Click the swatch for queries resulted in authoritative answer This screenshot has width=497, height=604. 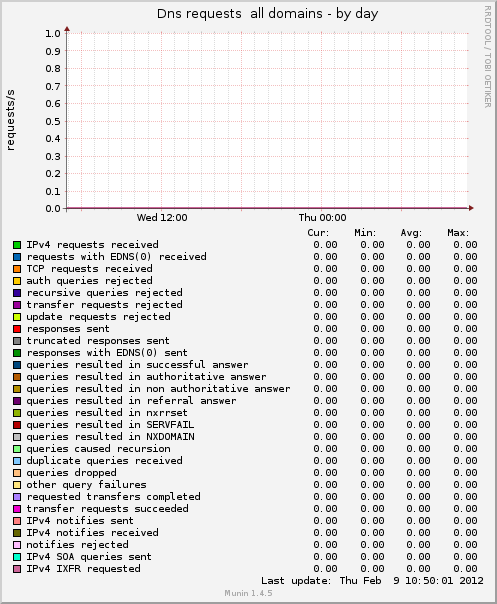tap(17, 377)
